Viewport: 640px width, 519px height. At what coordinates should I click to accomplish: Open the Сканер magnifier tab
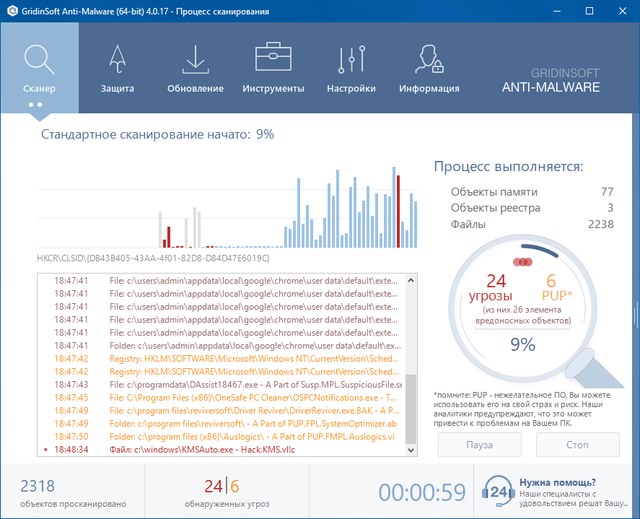point(39,66)
